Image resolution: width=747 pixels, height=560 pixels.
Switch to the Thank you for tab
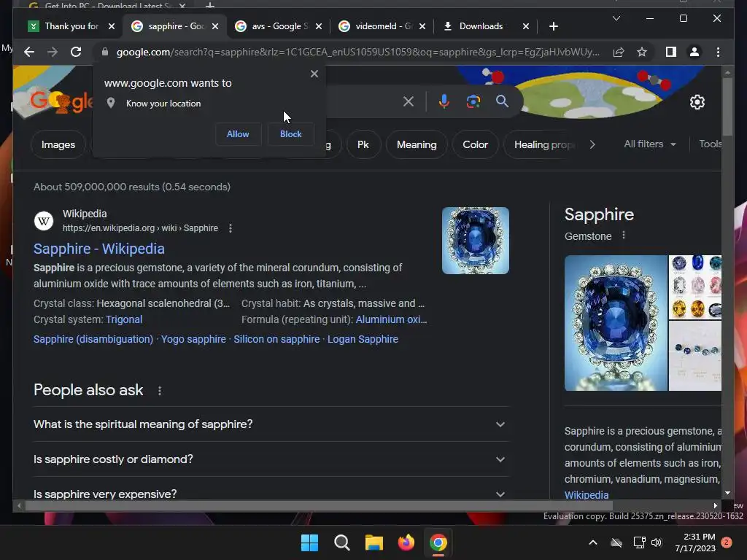(x=71, y=26)
